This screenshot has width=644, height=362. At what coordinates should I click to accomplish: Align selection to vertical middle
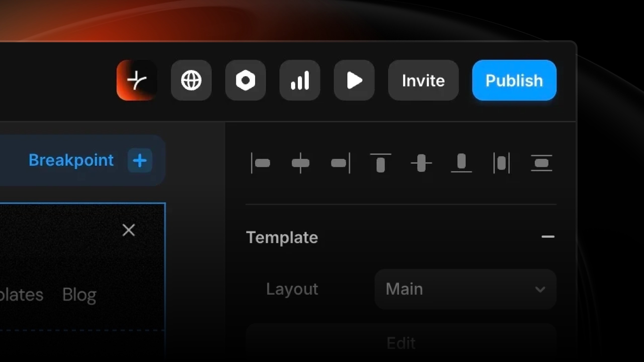click(421, 163)
